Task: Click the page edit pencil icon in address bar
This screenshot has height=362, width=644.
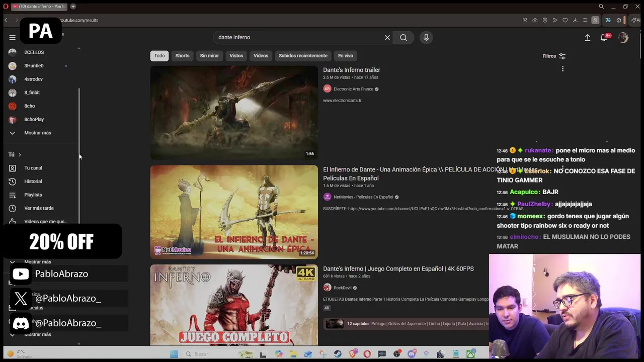Action: (x=525, y=20)
